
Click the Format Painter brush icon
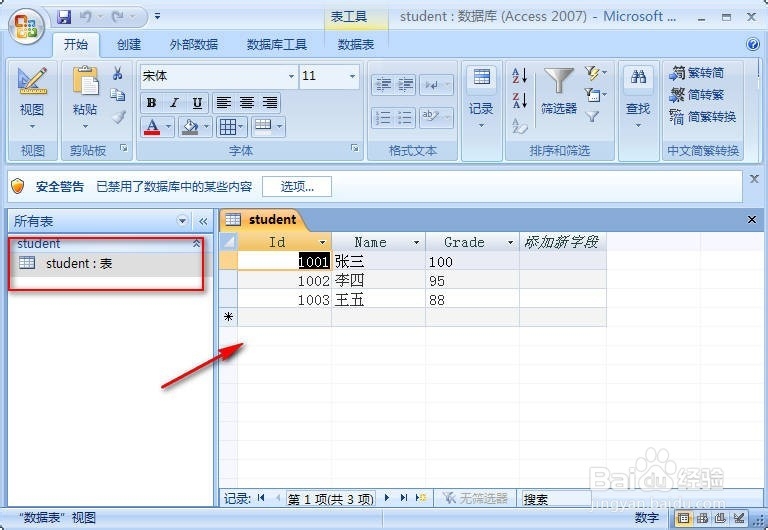[x=119, y=117]
